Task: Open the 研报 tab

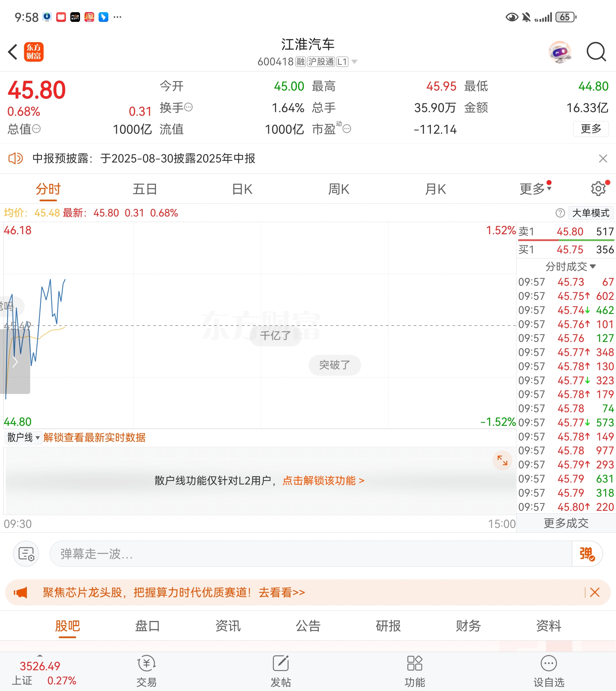Action: (x=388, y=626)
